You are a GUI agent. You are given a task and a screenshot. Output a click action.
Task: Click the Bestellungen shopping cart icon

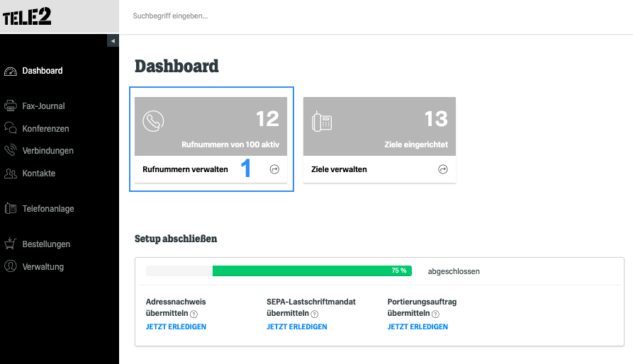click(x=11, y=244)
